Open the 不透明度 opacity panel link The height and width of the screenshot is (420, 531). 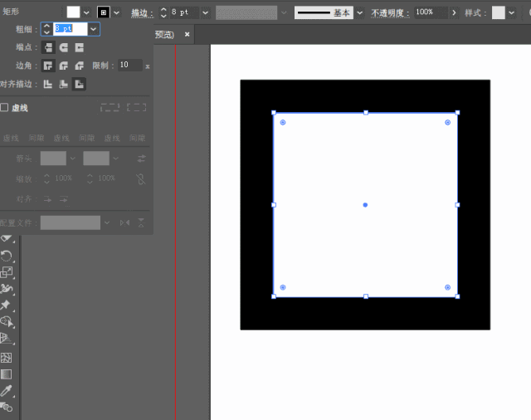coord(390,13)
